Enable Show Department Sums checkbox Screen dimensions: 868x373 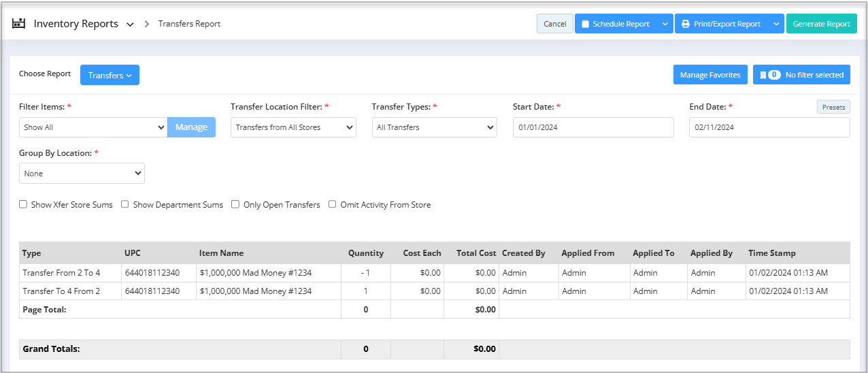[x=125, y=204]
